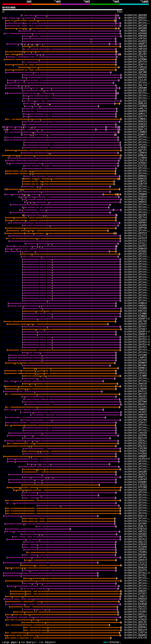Open the UniRef100_B9Q1D7 hit label
This screenshot has height=644, width=151.
(135, 18)
